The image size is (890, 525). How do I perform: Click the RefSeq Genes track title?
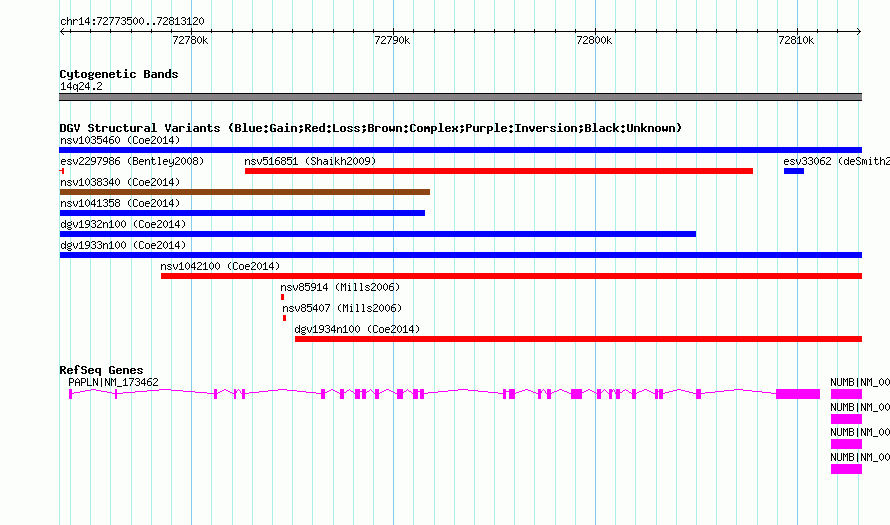(101, 370)
